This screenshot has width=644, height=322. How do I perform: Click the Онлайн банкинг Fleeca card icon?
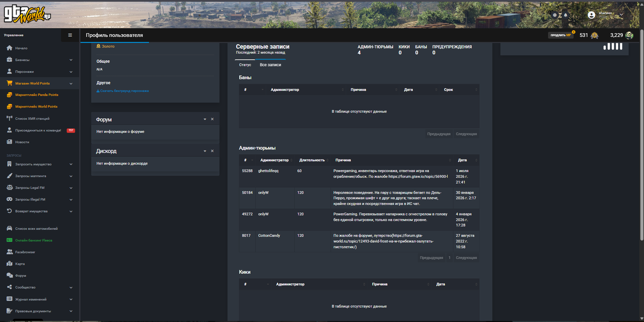[9, 240]
